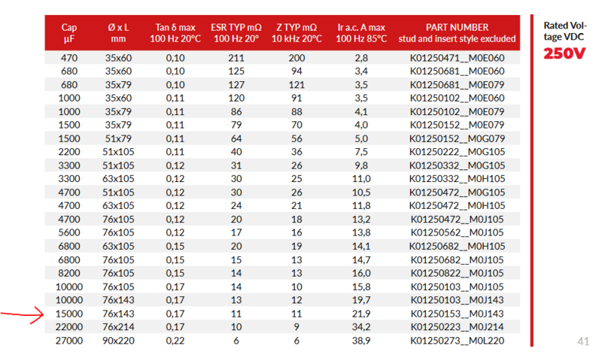The width and height of the screenshot is (602, 364).
Task: Click the 27000 capacitance cell
Action: tap(69, 341)
